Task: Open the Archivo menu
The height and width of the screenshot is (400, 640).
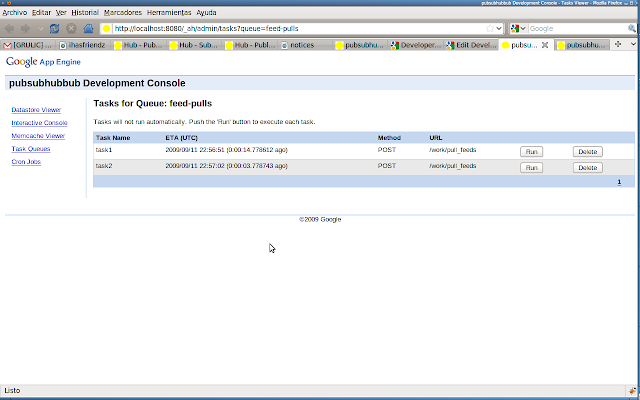Action: [15, 13]
